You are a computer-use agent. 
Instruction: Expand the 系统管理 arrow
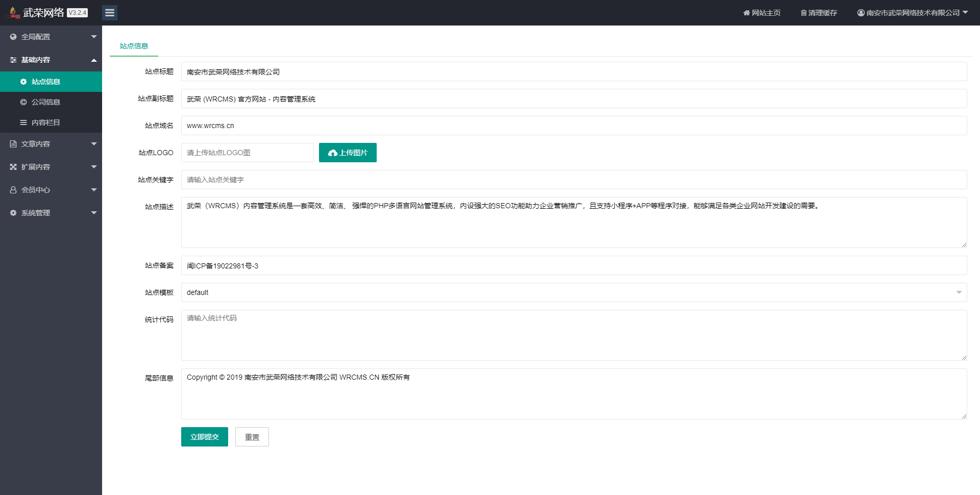click(94, 213)
